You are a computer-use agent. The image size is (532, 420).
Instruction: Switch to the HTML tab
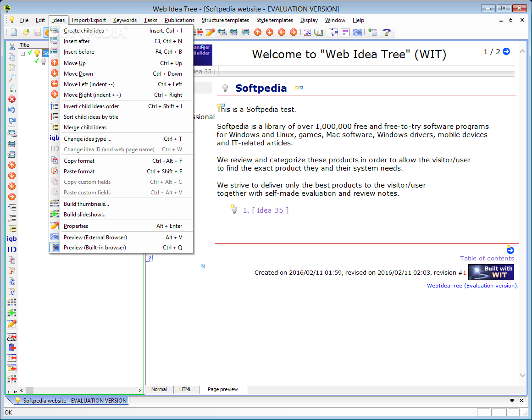185,389
